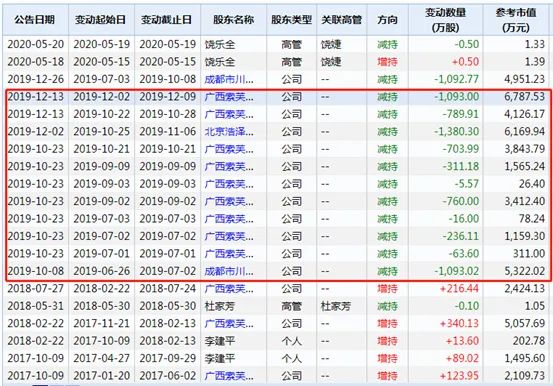Select market value 1,565.24

pyautogui.click(x=524, y=166)
